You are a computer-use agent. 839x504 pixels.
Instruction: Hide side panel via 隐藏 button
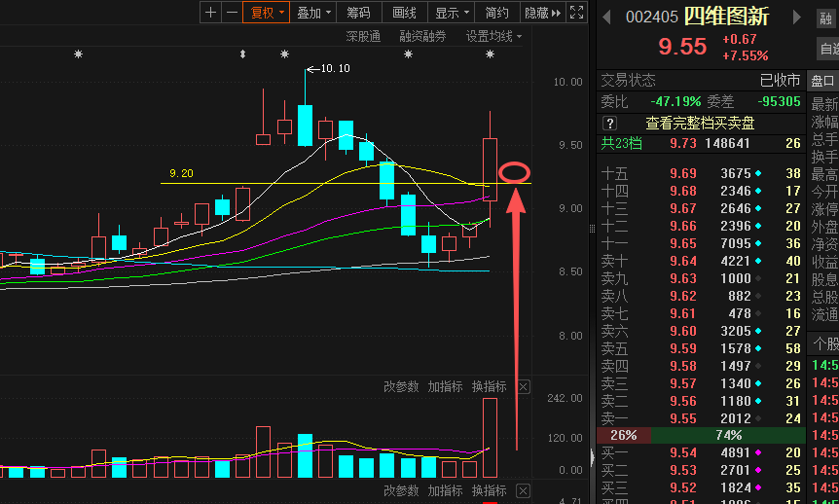point(542,13)
